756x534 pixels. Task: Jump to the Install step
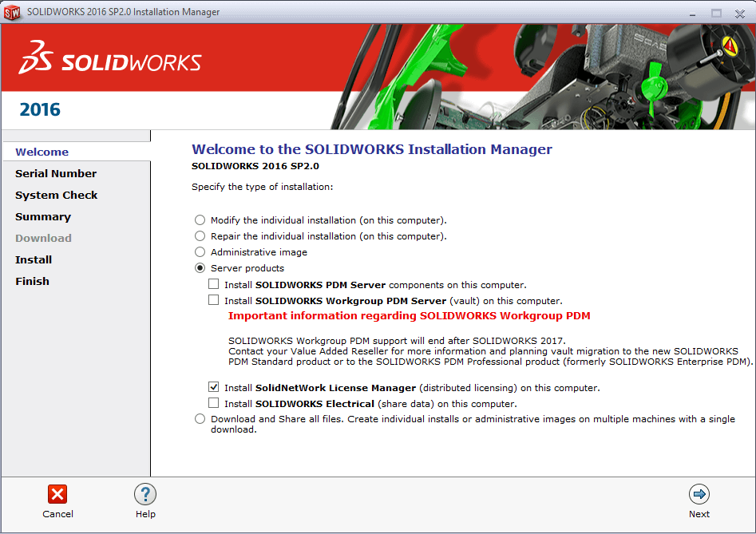pos(34,259)
